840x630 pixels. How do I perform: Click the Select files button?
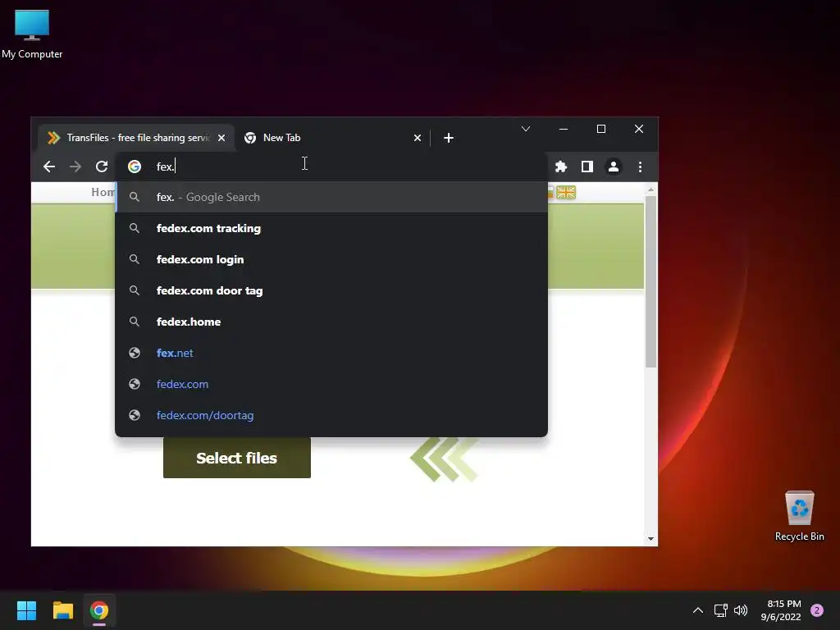click(237, 458)
